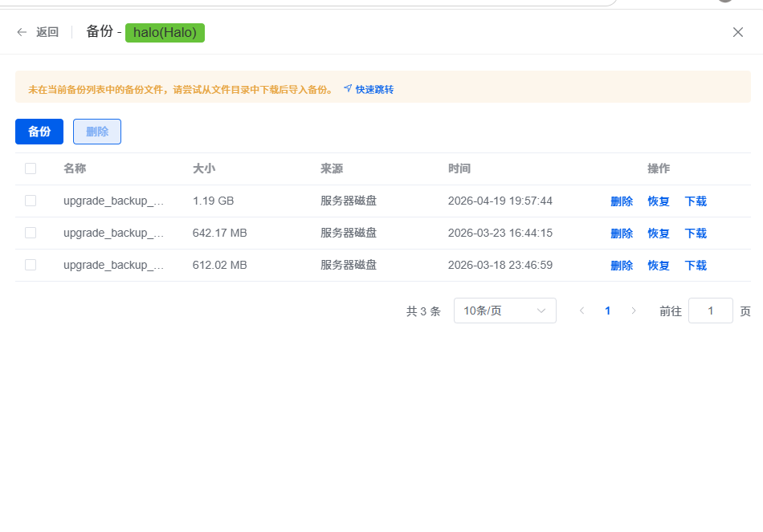Select page number 1 in pagination
763x532 pixels.
tap(608, 311)
